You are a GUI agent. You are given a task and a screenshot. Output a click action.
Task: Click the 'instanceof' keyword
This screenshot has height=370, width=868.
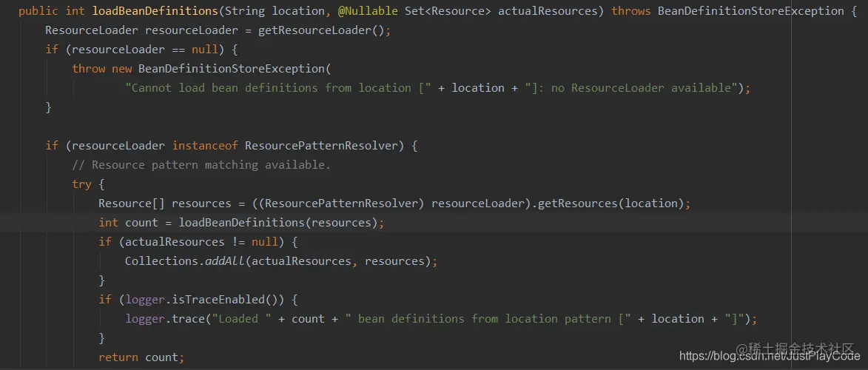point(205,146)
